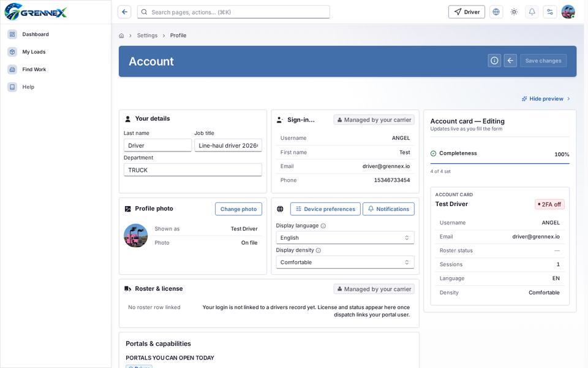588x368 pixels.
Task: Click the Department input field
Action: (193, 170)
